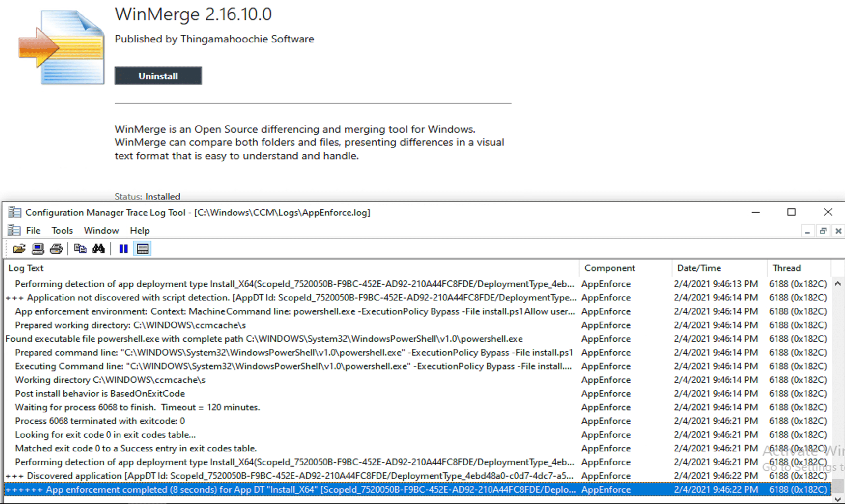Pause log monitoring with the blue pause button

123,249
